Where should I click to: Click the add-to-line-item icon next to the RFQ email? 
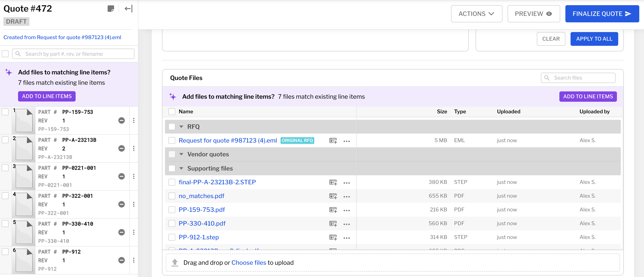tap(333, 141)
